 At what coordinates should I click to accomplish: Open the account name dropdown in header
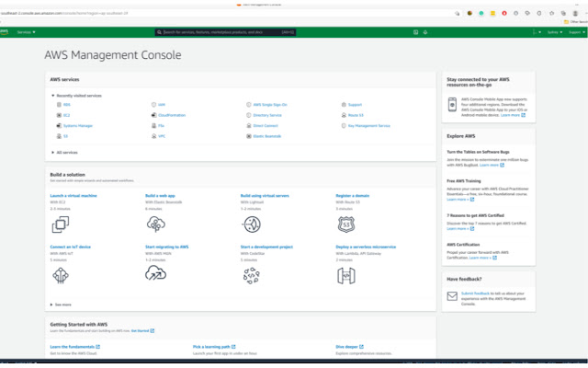click(x=537, y=32)
